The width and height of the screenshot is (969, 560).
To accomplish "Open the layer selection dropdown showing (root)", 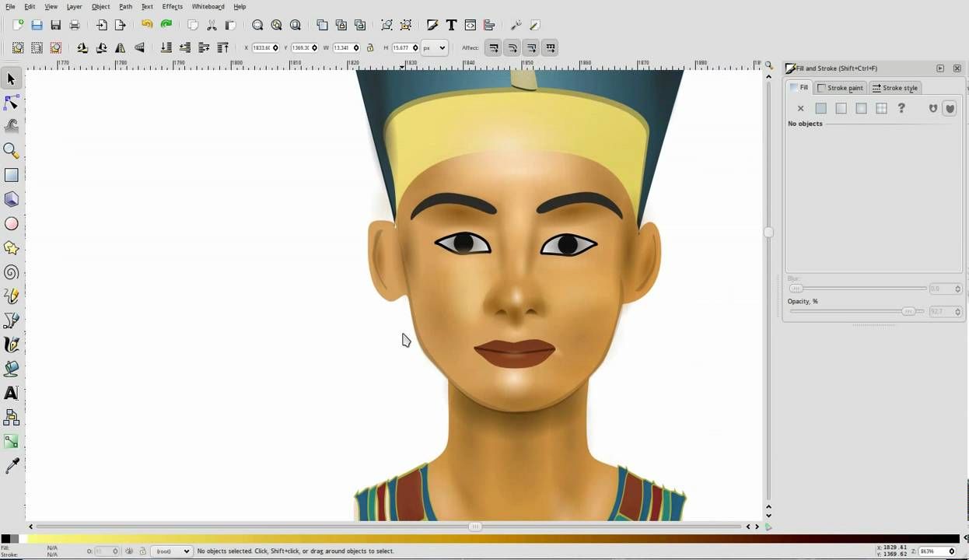I will [x=171, y=551].
